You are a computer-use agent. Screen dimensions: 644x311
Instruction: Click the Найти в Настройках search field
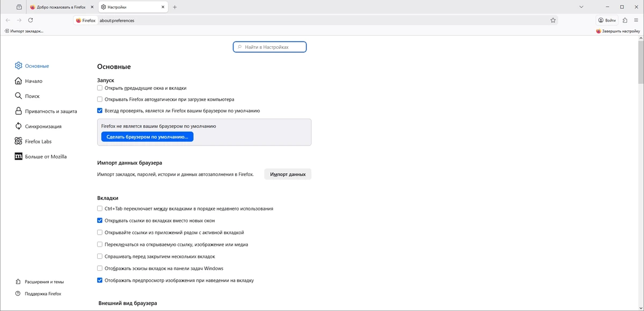(269, 47)
